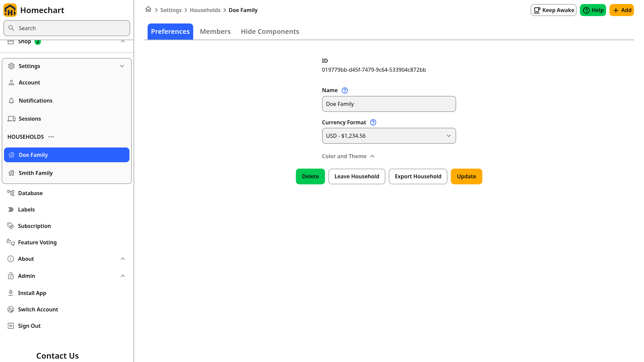This screenshot has height=362, width=644.
Task: Switch to the Members tab
Action: pos(215,32)
